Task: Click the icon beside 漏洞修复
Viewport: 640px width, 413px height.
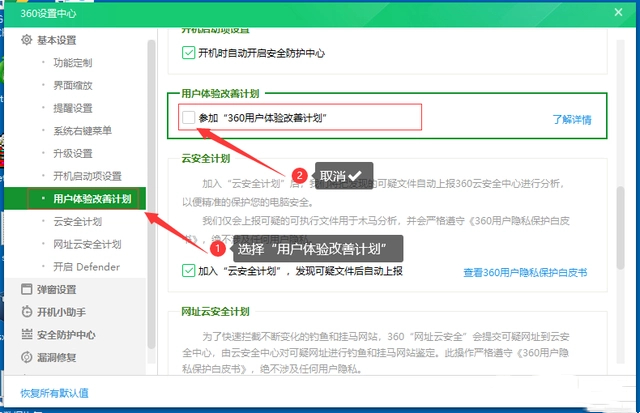Action: (x=27, y=357)
